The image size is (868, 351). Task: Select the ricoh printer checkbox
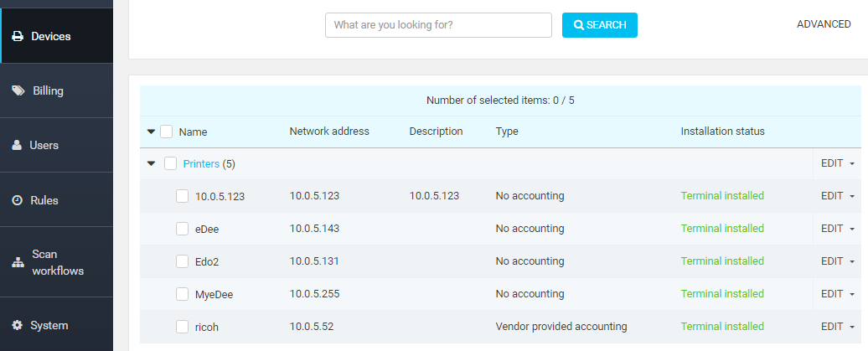point(182,327)
